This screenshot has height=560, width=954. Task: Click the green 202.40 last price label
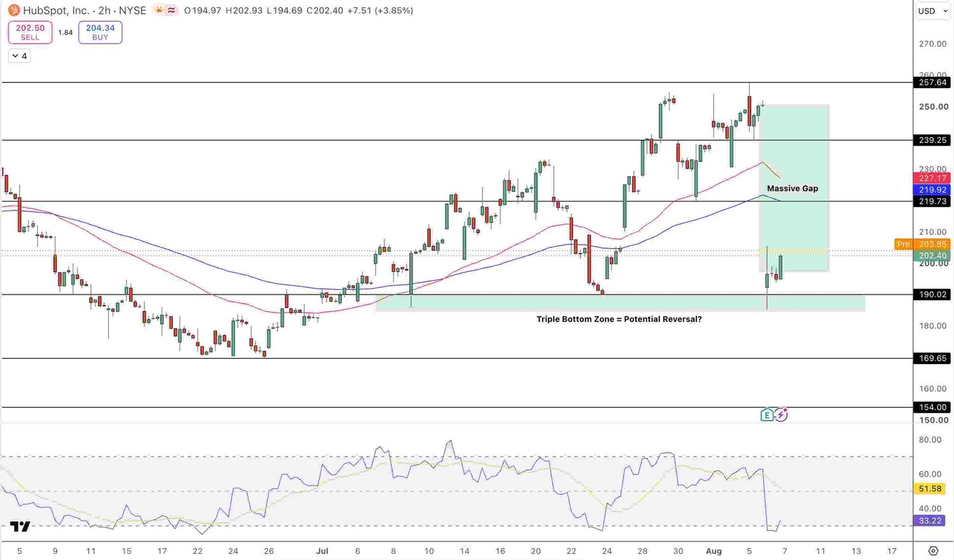click(933, 256)
